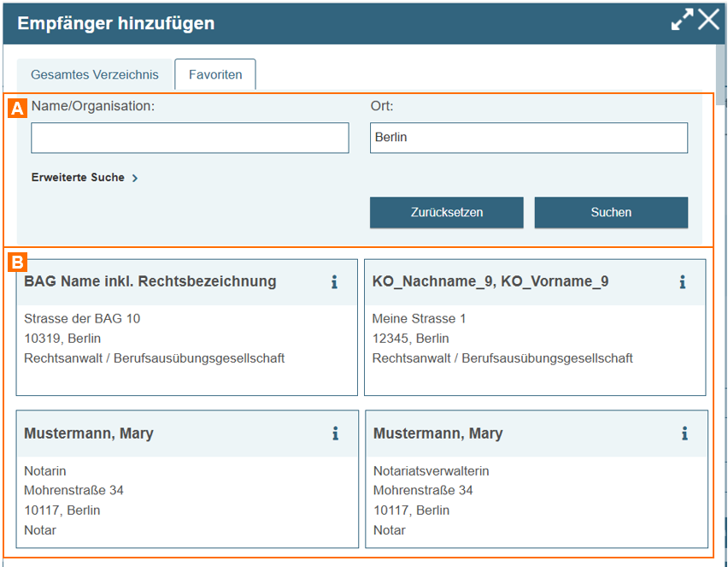The image size is (728, 567).
Task: Click info icon on Notariatsverwalterin Mustermann card
Action: (684, 434)
